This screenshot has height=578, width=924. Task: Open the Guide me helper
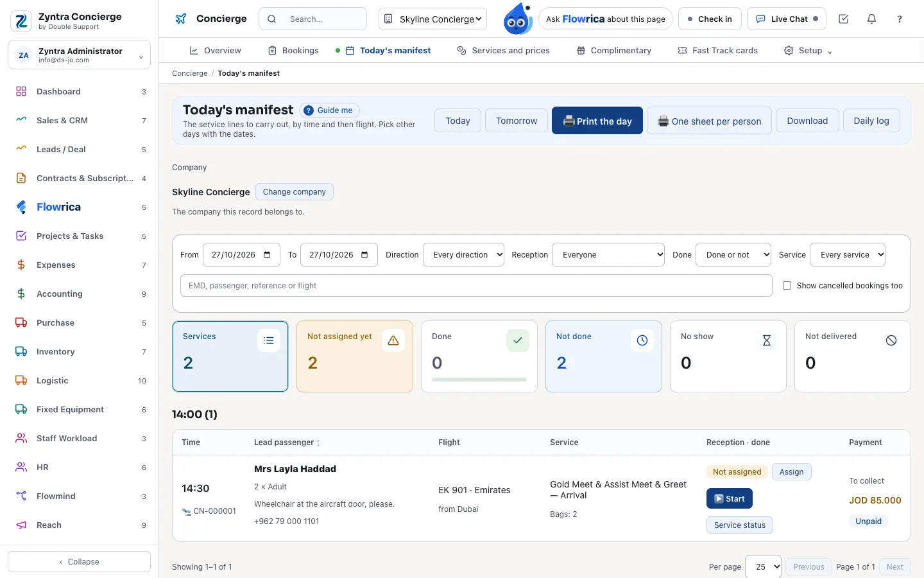329,110
